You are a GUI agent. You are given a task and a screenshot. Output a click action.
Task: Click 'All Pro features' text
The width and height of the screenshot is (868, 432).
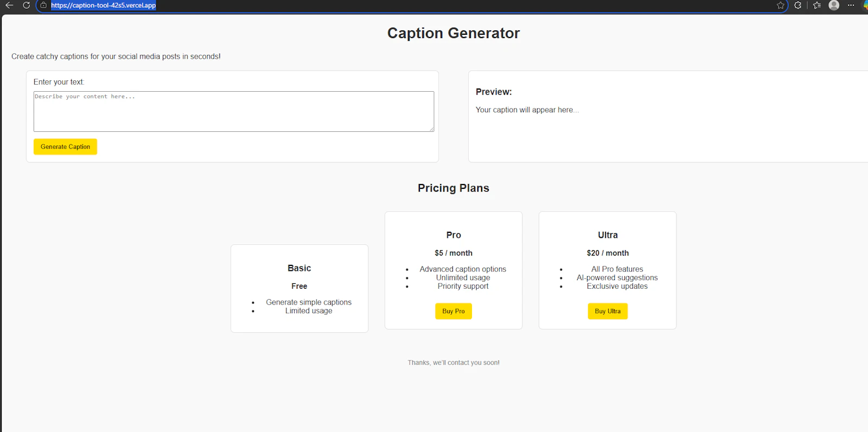coord(617,269)
